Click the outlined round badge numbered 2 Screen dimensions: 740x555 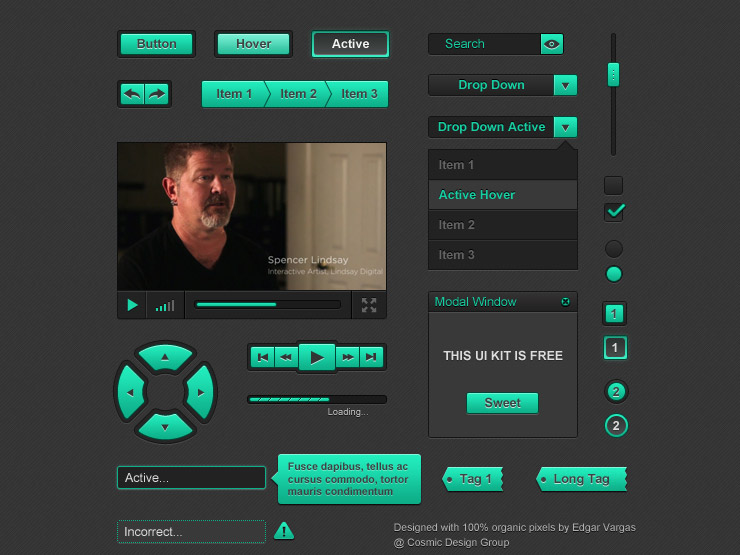pos(616,426)
